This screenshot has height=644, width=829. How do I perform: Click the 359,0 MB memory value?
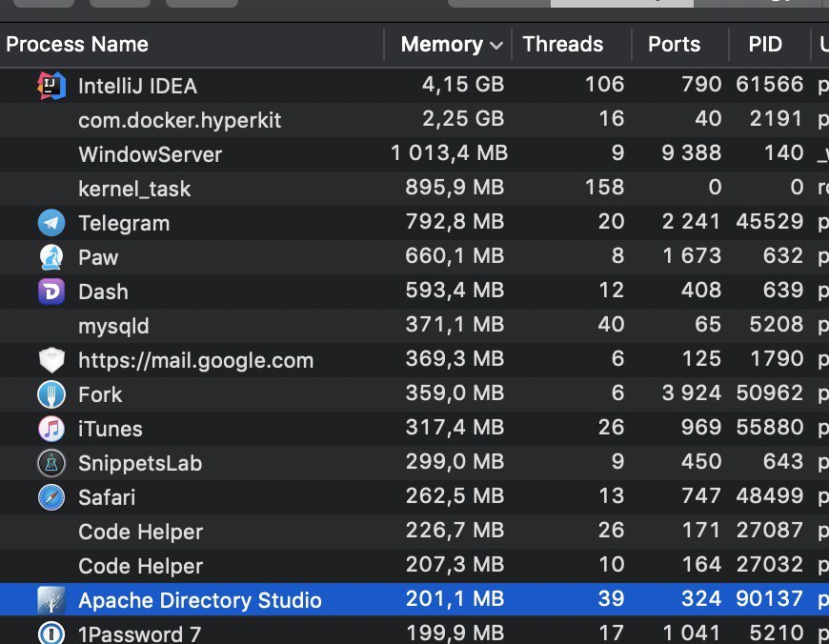point(455,392)
